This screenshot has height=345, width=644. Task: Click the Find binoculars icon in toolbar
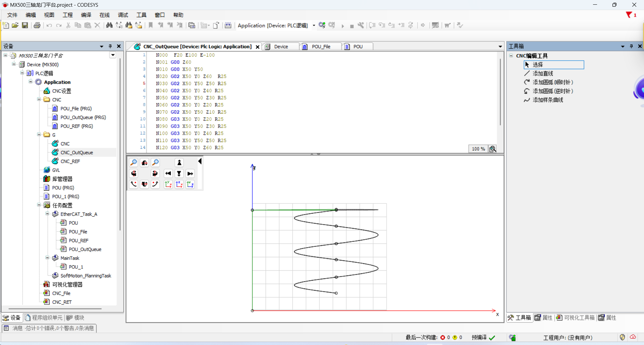109,25
